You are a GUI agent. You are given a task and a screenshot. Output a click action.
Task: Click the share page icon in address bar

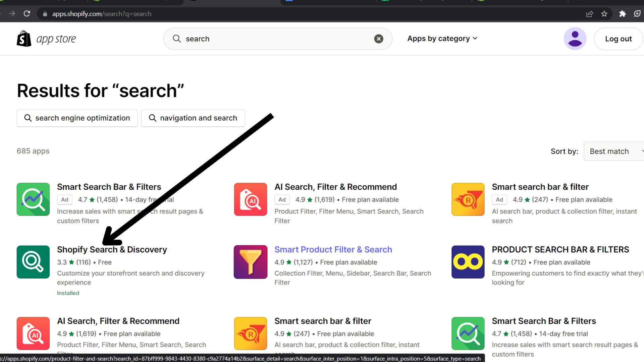[590, 14]
